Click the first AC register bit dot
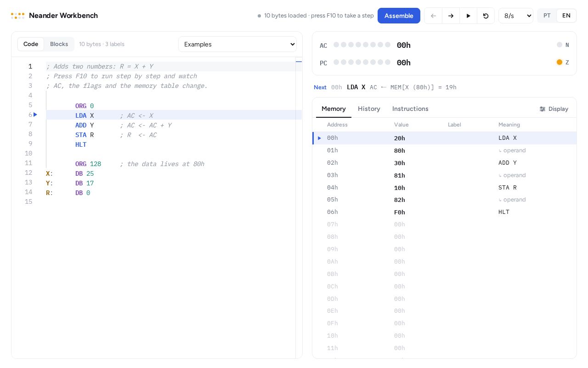This screenshot has height=368, width=588. 336,45
